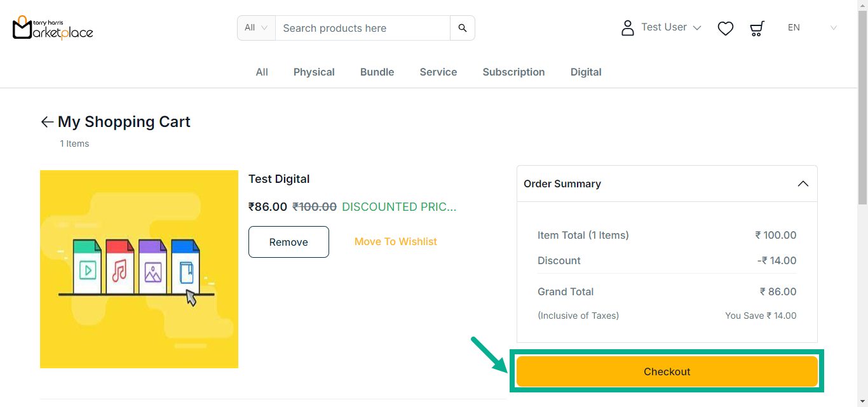
Task: Click the user profile avatar icon
Action: [627, 28]
